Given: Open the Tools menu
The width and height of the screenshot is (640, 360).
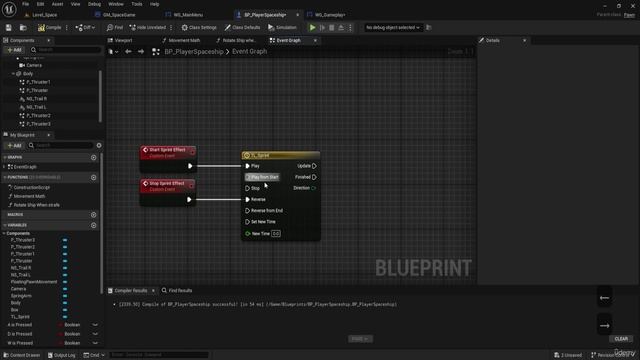Looking at the screenshot, I should point(137,4).
